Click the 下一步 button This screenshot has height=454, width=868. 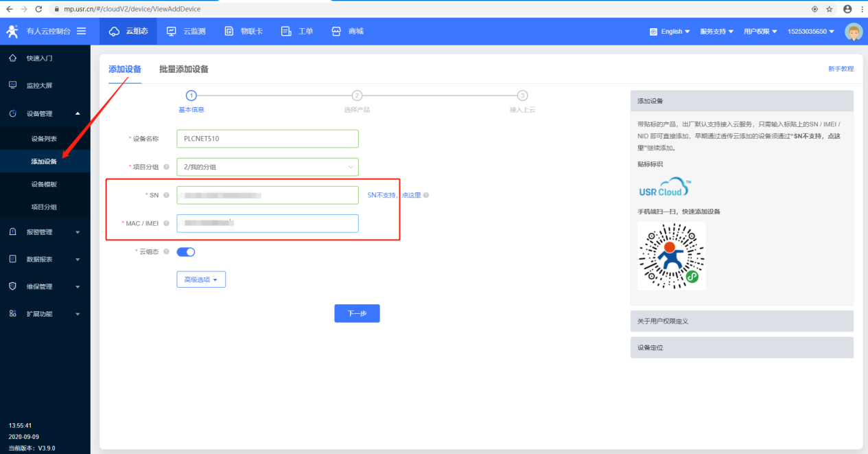coord(357,313)
